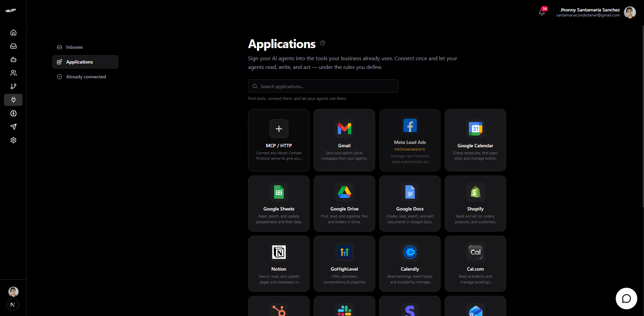Open the robot agents icon in sidebar
Image resolution: width=644 pixels, height=316 pixels.
(x=13, y=60)
